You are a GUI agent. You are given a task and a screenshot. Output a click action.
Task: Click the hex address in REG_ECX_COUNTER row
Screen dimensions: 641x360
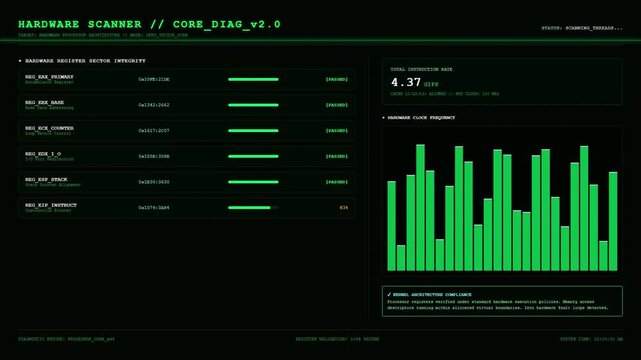(x=154, y=131)
